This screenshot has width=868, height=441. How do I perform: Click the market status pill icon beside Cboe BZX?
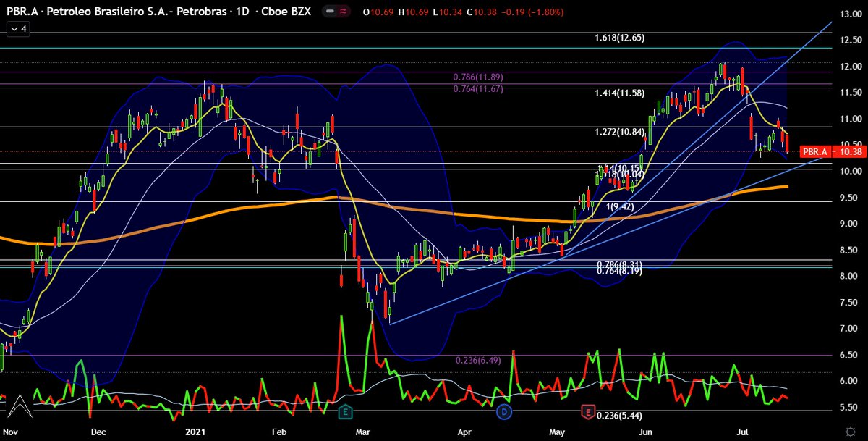335,12
